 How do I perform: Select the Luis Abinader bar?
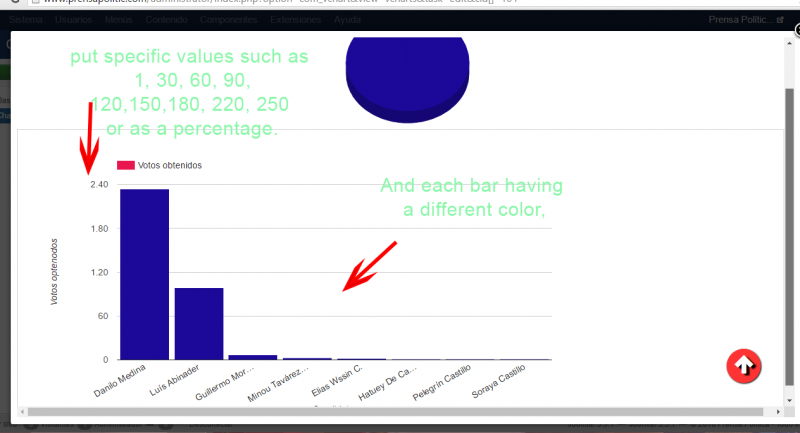click(x=198, y=323)
